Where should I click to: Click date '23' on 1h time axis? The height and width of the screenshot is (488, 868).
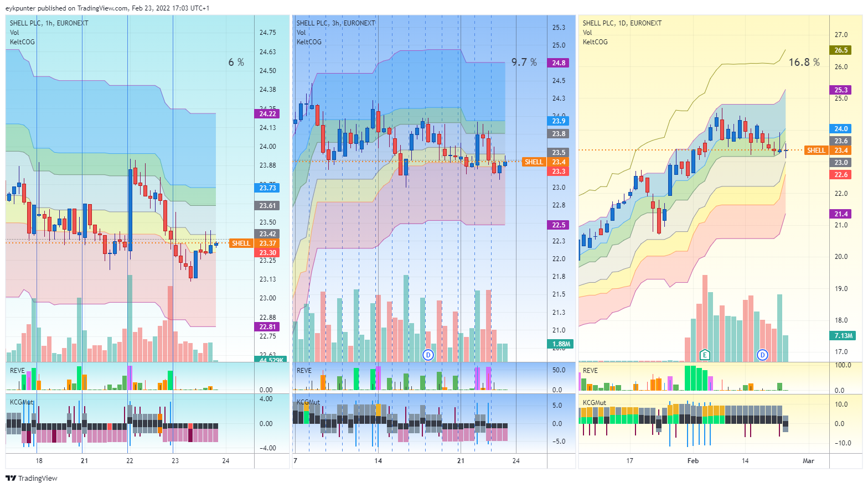coord(175,461)
